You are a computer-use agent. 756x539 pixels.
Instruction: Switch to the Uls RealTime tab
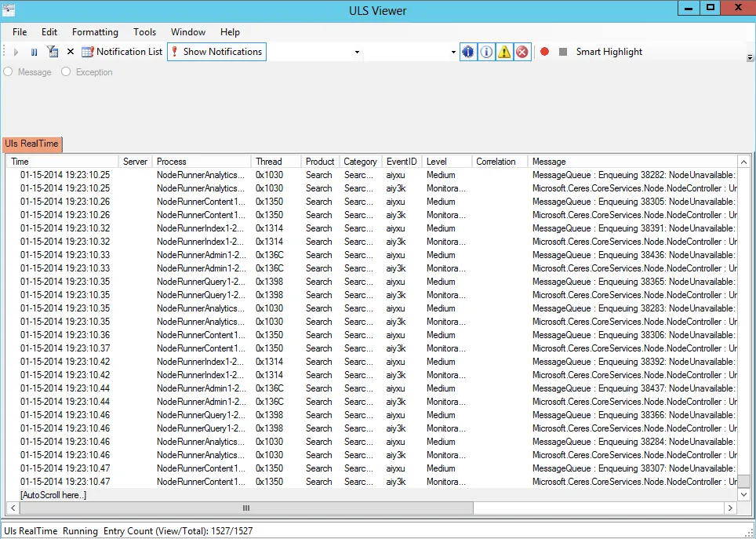[x=32, y=144]
